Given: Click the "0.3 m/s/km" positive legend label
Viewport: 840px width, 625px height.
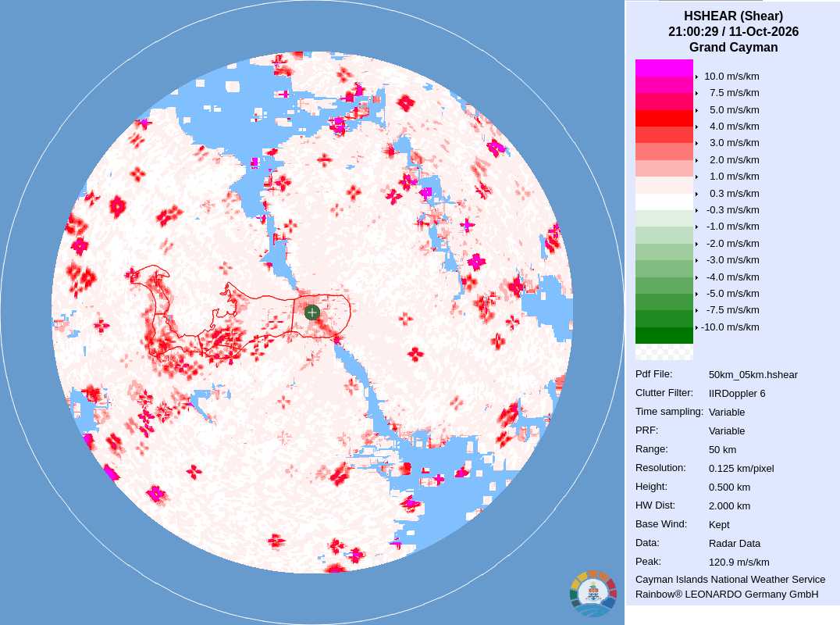Looking at the screenshot, I should (734, 194).
